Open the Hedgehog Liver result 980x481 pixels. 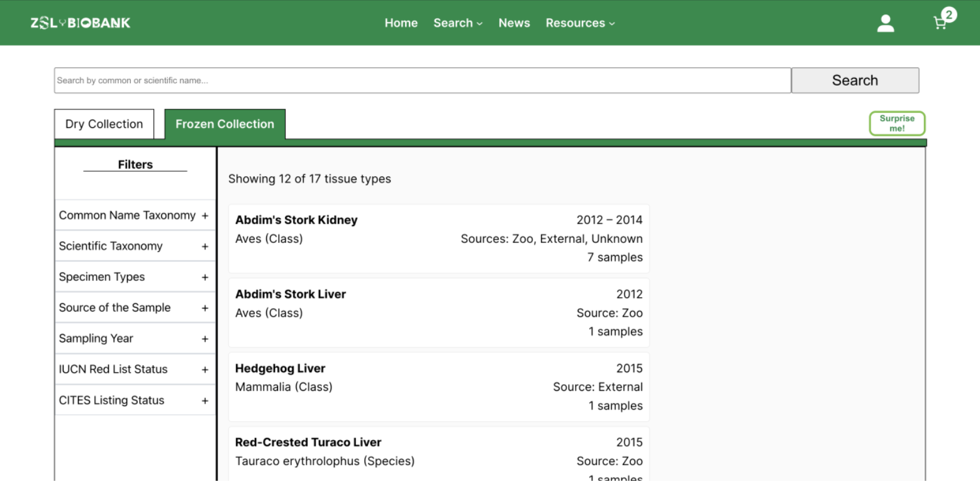tap(439, 387)
